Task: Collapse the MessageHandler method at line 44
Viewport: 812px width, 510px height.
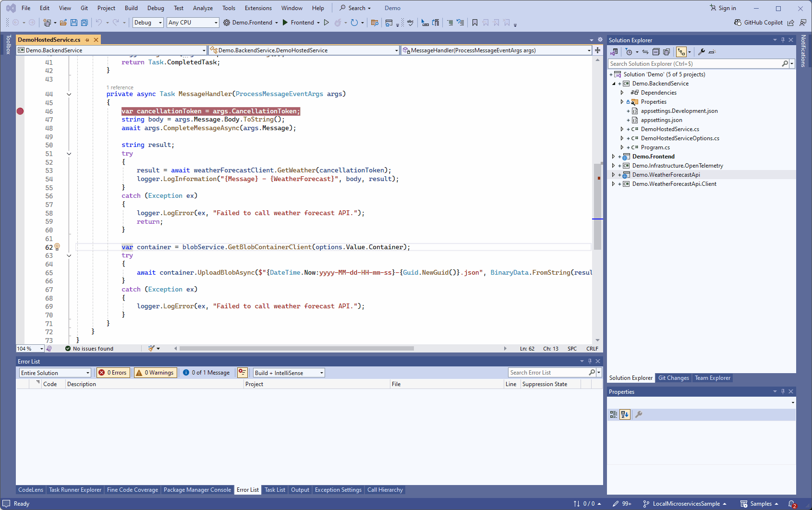Action: coord(69,94)
